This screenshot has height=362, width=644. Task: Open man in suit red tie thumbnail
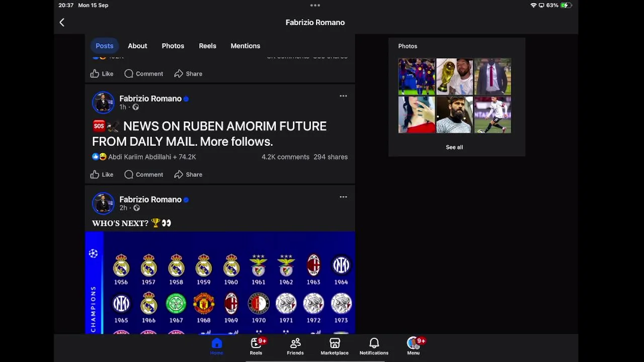click(493, 77)
